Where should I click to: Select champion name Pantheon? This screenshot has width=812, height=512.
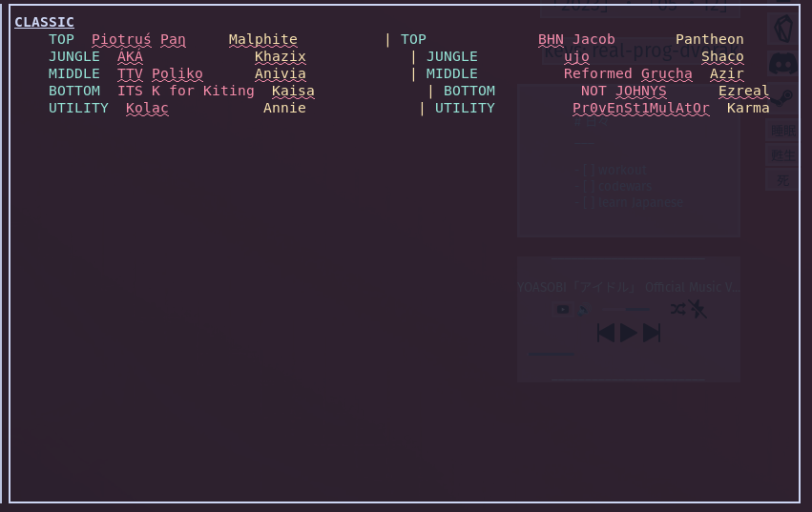(710, 40)
